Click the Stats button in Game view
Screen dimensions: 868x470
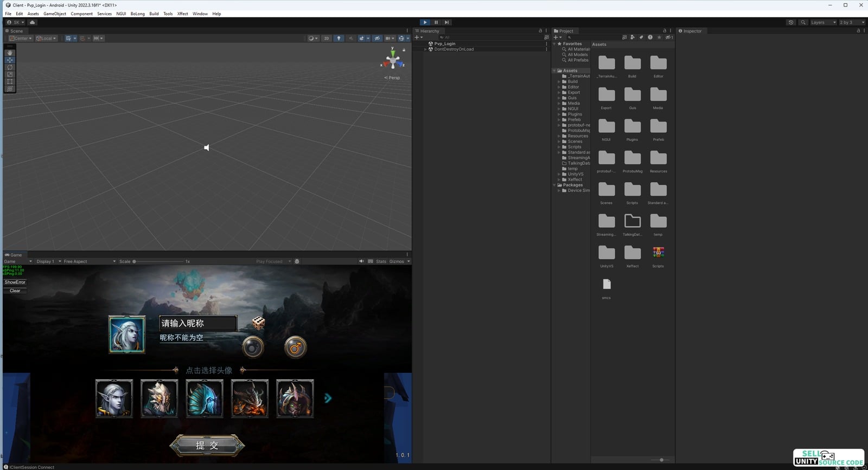381,261
